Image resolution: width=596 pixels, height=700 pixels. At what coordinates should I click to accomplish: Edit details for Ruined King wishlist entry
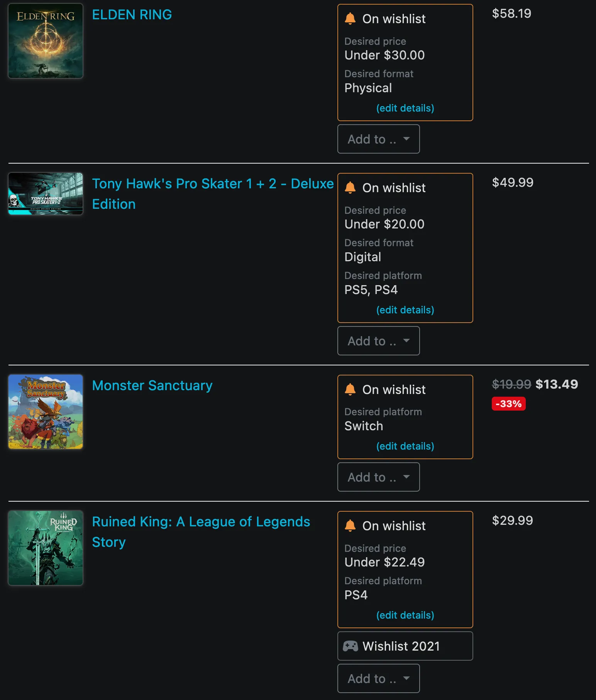(x=405, y=615)
